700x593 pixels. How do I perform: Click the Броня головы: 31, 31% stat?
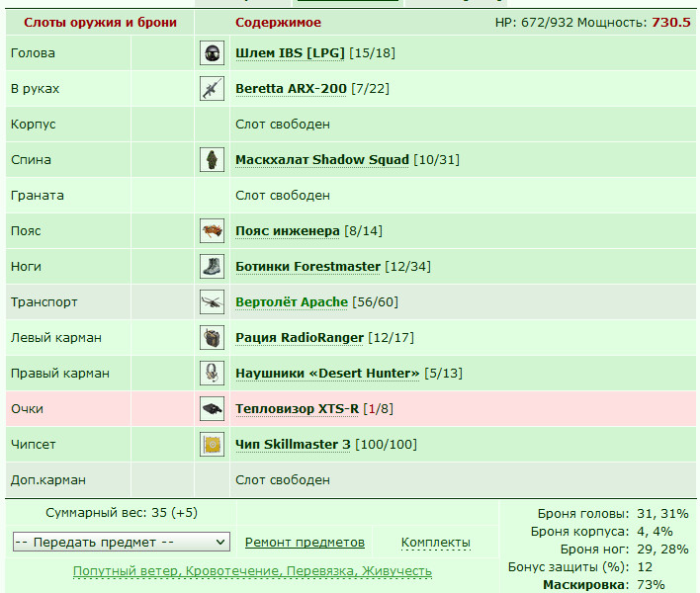[613, 514]
